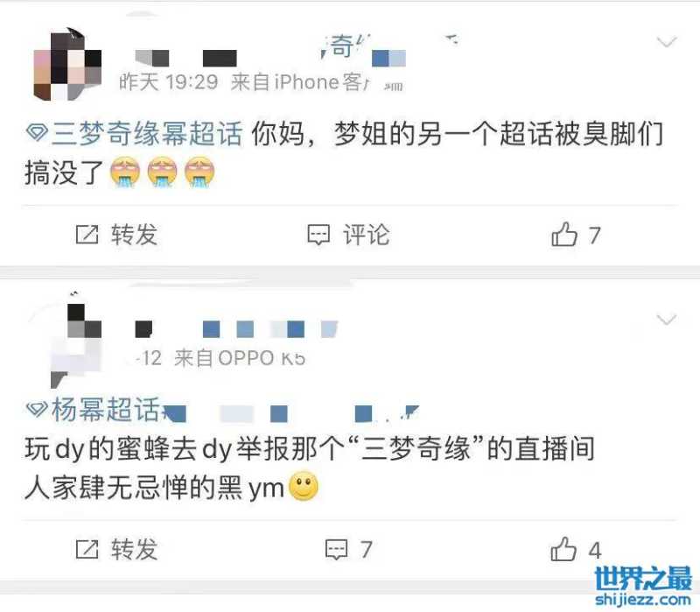The width and height of the screenshot is (700, 612).
Task: Open the 杨幂超话 super topic link
Action: click(106, 409)
